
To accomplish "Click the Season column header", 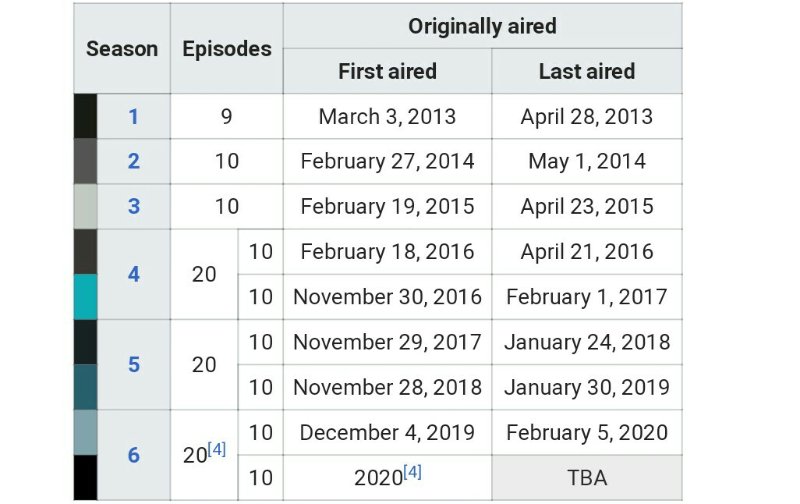I will tap(122, 48).
